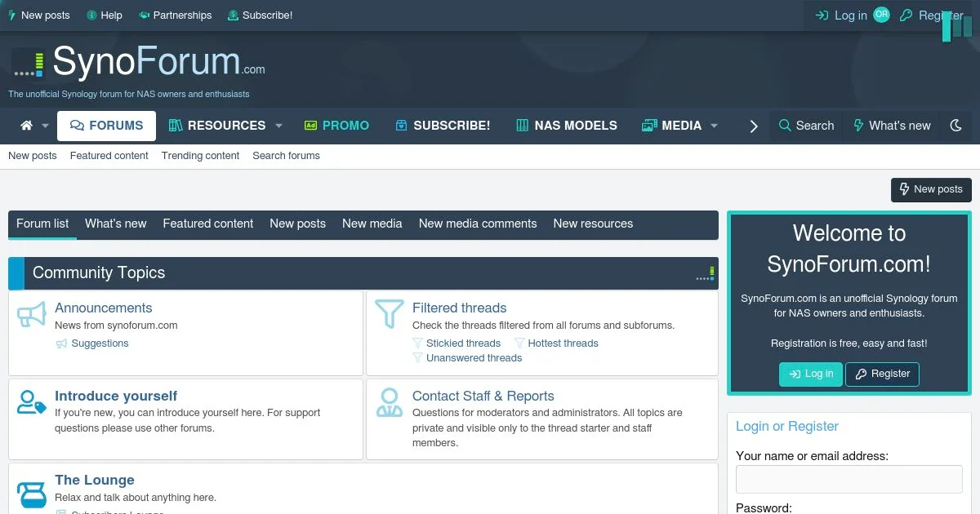The width and height of the screenshot is (980, 514).
Task: Open the Partnerships link in the top bar
Action: 175,15
